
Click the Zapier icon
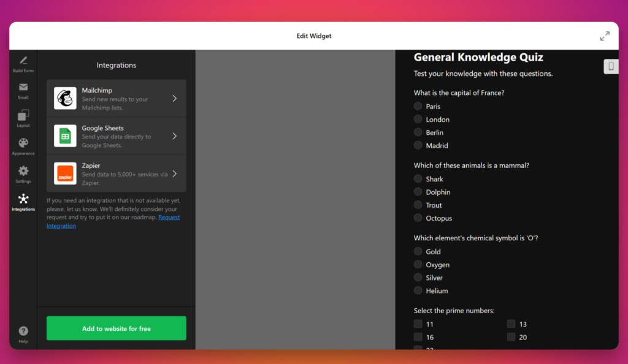(66, 173)
